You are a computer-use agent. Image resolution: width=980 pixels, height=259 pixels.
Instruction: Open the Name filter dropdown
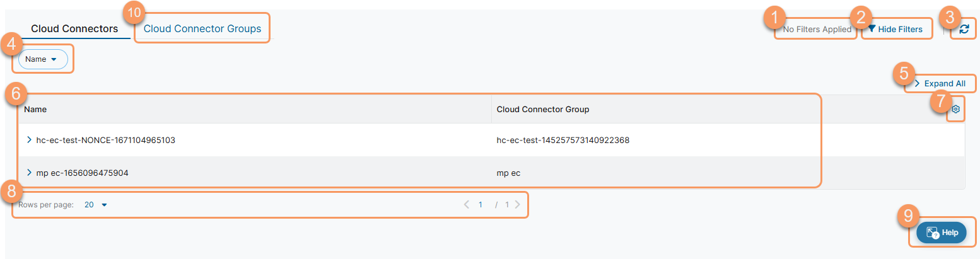tap(43, 59)
